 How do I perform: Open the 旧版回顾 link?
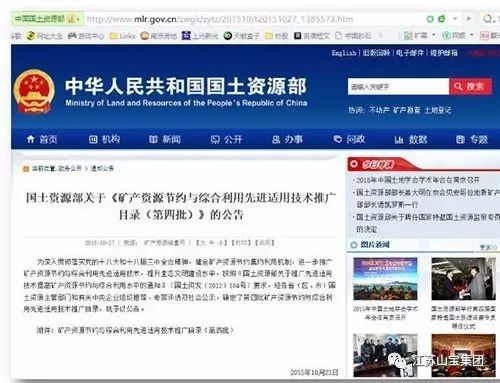coord(376,53)
